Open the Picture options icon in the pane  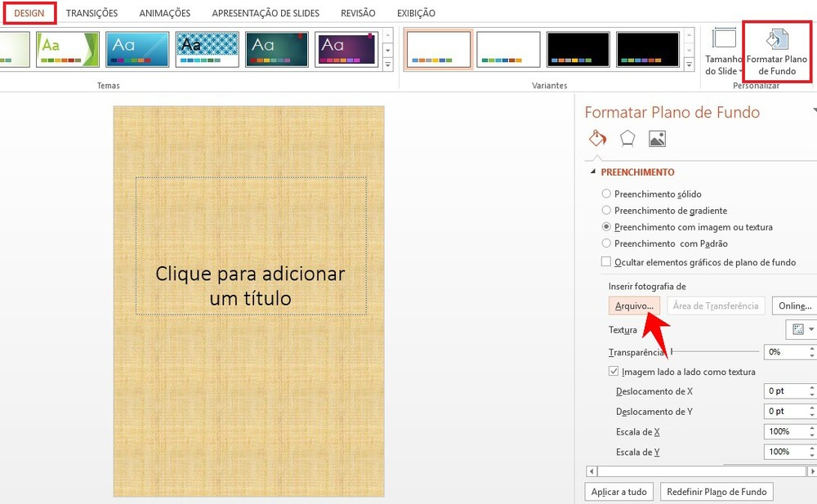click(656, 139)
